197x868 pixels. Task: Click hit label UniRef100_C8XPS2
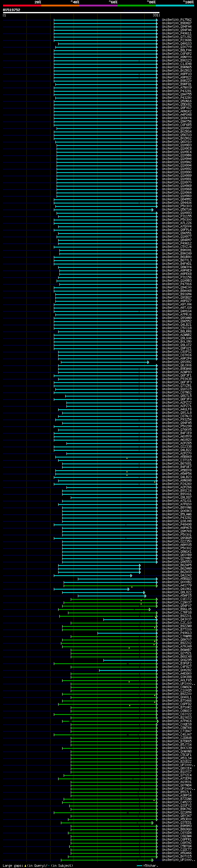(x=176, y=352)
